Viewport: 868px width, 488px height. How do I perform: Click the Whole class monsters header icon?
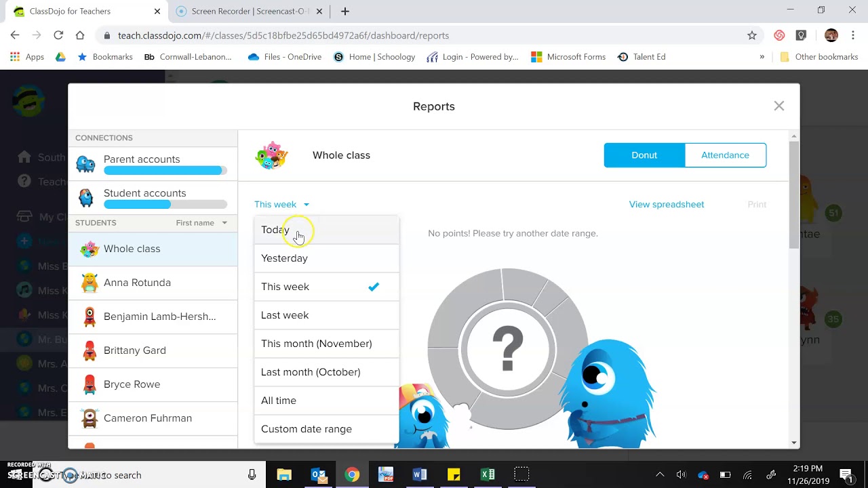click(x=271, y=155)
